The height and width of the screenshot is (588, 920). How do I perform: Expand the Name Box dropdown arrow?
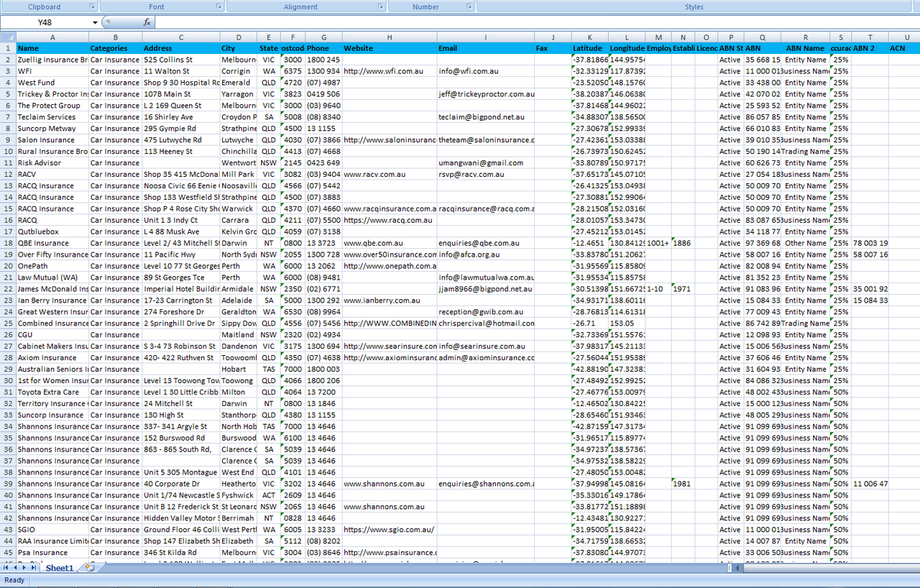tap(95, 22)
